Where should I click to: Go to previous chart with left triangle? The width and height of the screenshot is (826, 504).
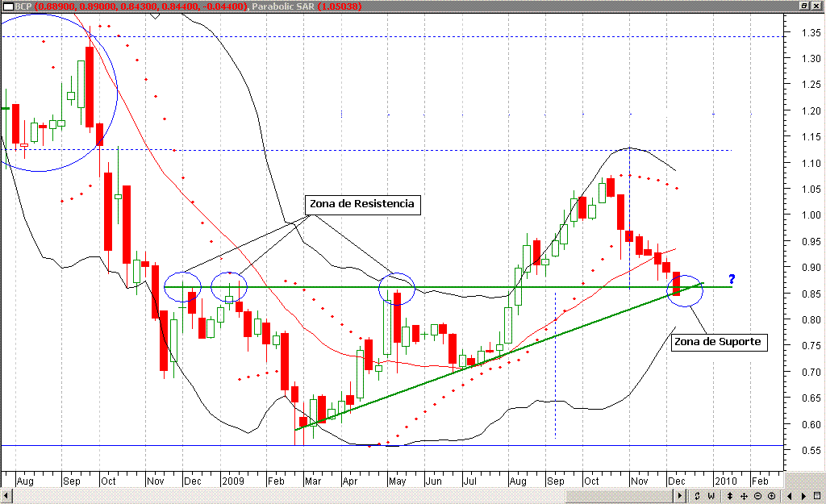(x=789, y=496)
